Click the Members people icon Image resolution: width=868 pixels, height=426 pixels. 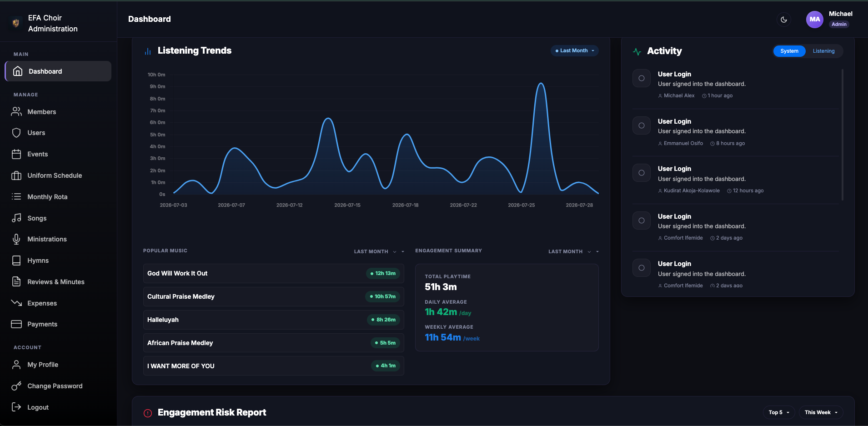[x=16, y=111]
